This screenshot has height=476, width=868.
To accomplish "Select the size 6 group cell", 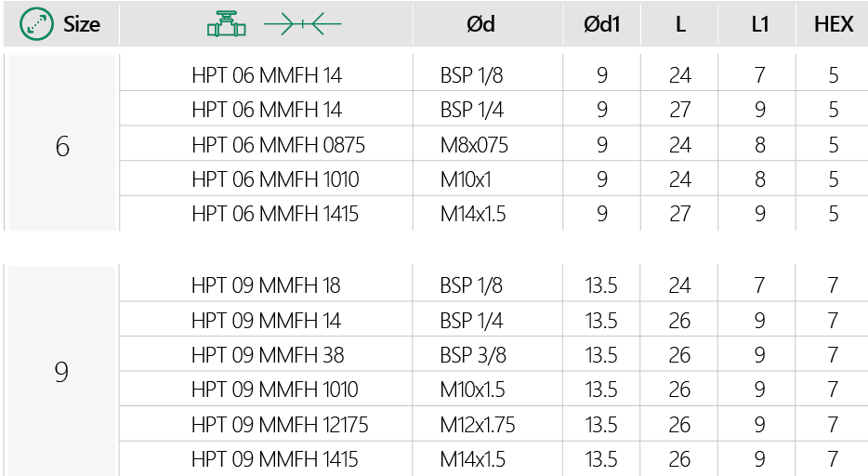I will pos(62,146).
